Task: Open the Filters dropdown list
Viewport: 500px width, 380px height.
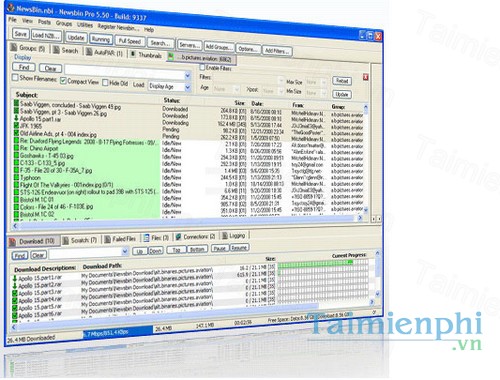Action: click(280, 81)
